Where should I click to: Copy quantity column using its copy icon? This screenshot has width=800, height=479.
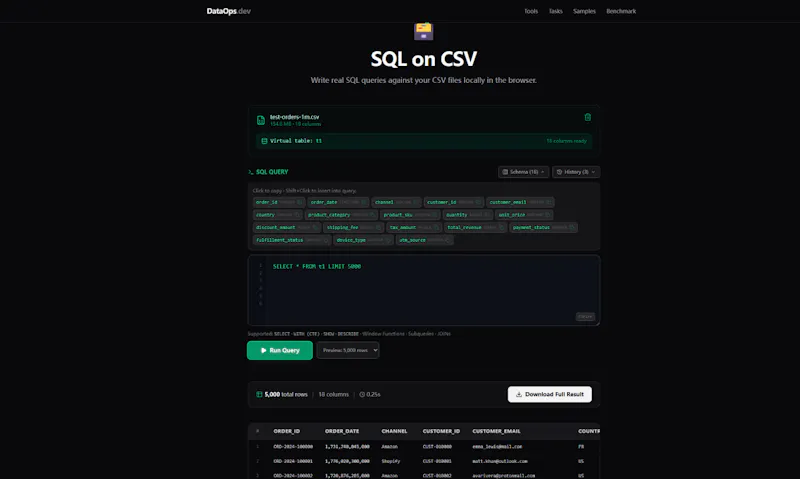pos(487,215)
